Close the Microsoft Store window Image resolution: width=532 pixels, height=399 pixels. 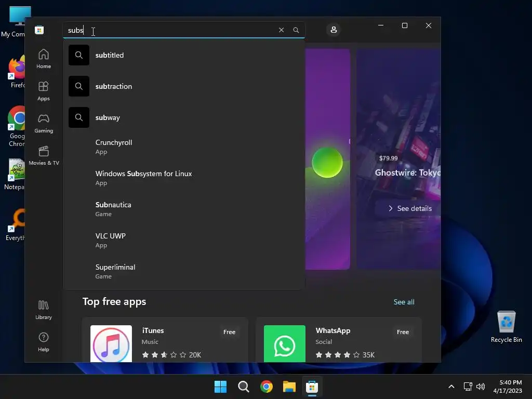(429, 25)
